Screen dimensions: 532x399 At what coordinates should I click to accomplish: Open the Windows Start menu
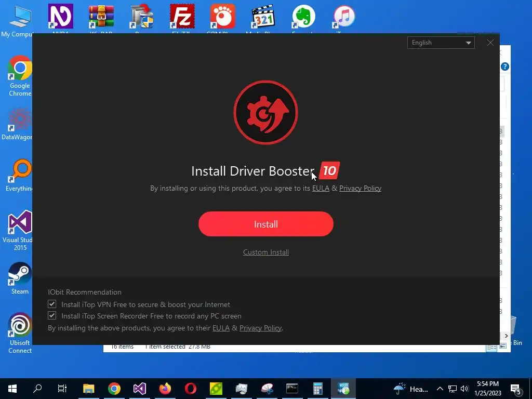(12, 389)
